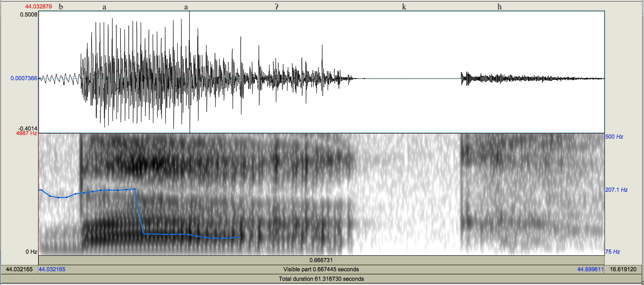Click the 0.5008 waveform maximum amplitude label
The width and height of the screenshot is (644, 285).
pos(29,14)
